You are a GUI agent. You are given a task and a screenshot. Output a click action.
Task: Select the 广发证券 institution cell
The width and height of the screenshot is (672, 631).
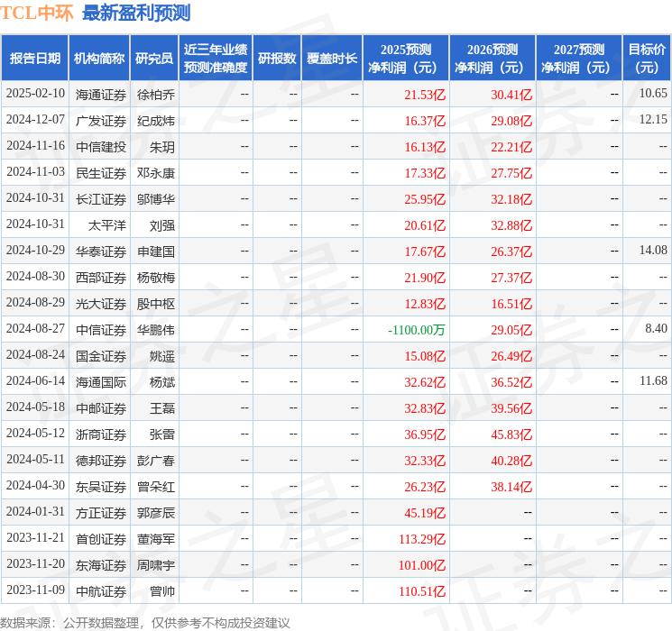point(101,121)
